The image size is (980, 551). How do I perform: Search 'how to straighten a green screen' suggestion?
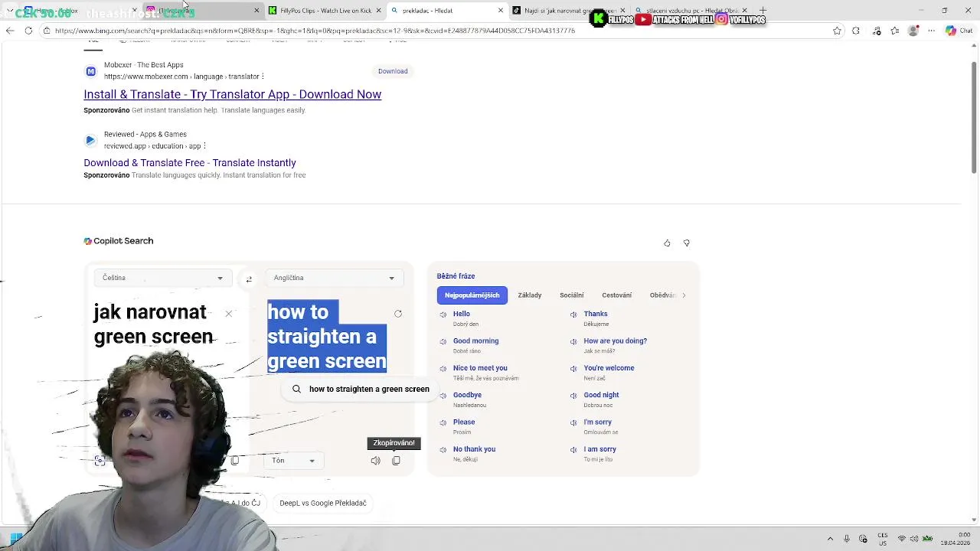point(361,389)
